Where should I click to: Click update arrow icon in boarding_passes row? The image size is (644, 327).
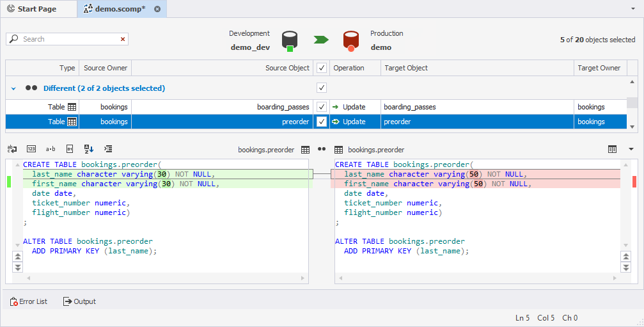pyautogui.click(x=336, y=107)
